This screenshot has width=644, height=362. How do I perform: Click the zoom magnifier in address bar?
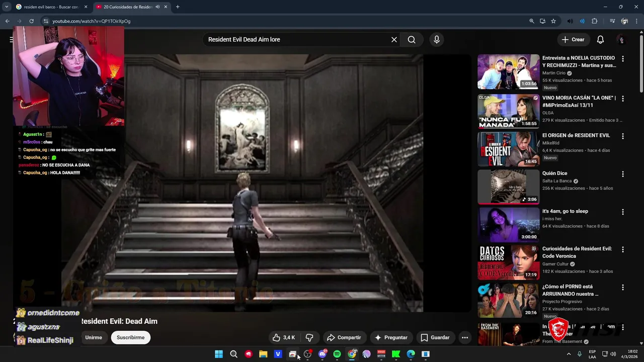[531, 21]
